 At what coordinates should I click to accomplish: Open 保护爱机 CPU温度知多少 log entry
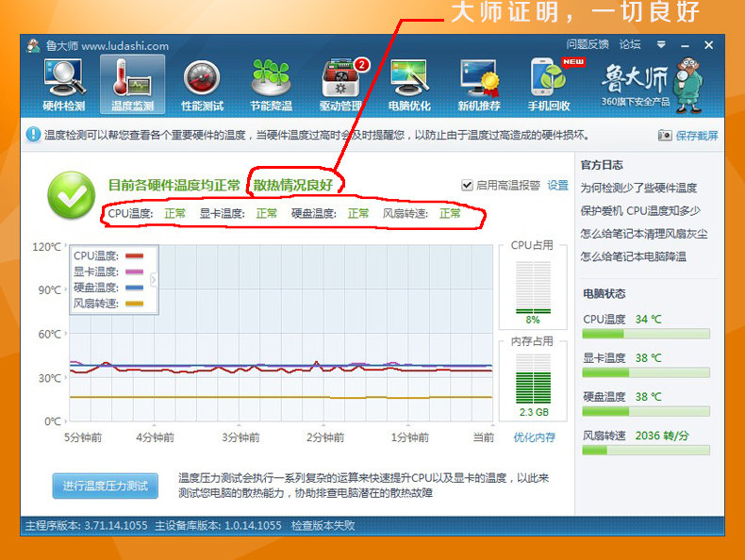[640, 211]
